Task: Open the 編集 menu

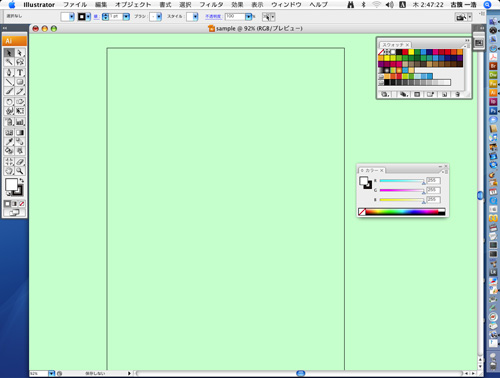Action: pyautogui.click(x=101, y=5)
